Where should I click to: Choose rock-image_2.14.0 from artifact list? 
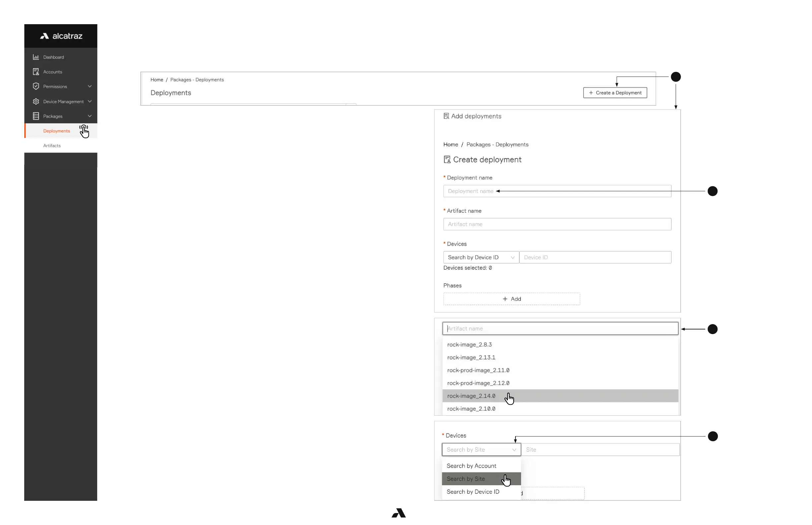[x=471, y=396]
